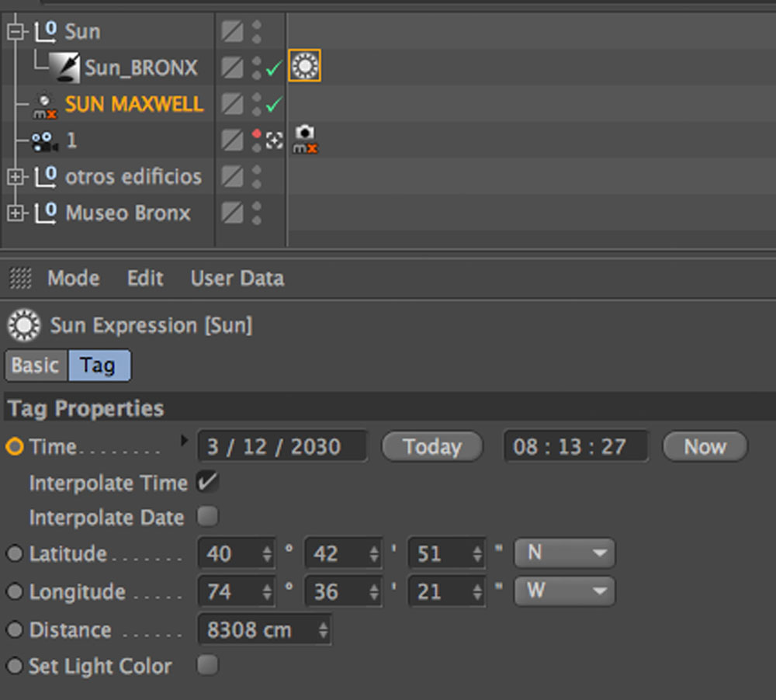
Task: Click the Distance stepper arrows
Action: [x=323, y=629]
